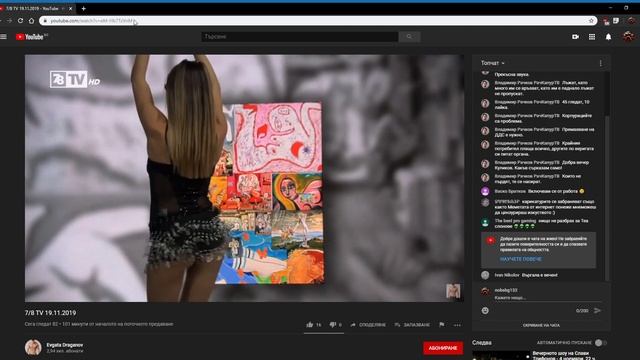Go to the YouTube home logo
The height and width of the screenshot is (360, 640).
coord(31,37)
